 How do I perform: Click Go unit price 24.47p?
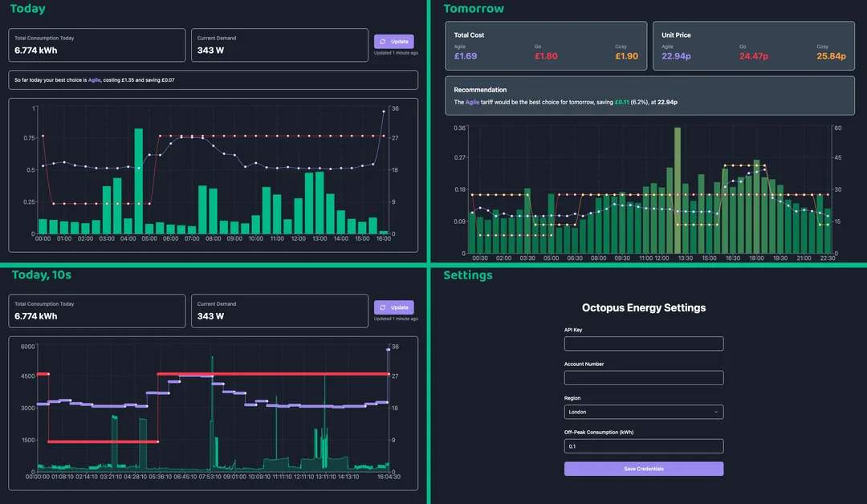754,56
